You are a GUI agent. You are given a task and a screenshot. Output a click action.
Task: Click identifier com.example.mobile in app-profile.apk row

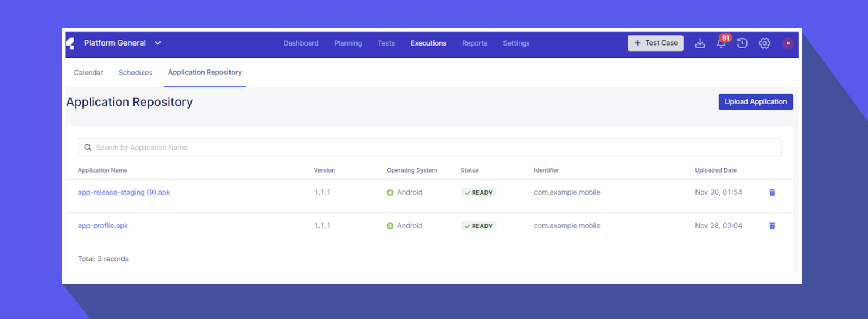567,226
